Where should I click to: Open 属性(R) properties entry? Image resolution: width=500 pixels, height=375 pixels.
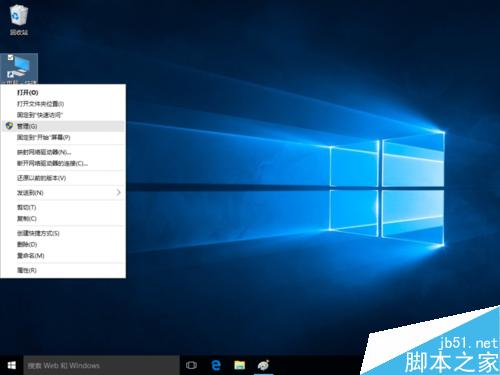click(x=63, y=270)
